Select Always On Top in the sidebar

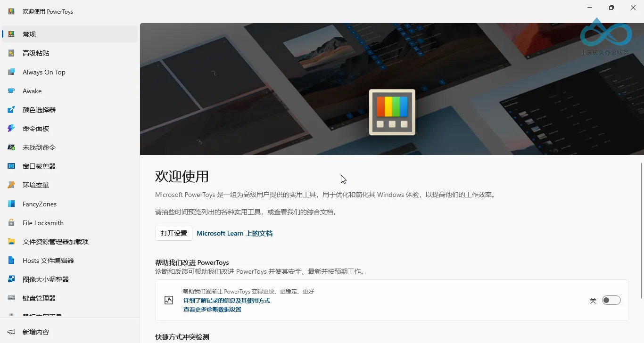[70, 72]
